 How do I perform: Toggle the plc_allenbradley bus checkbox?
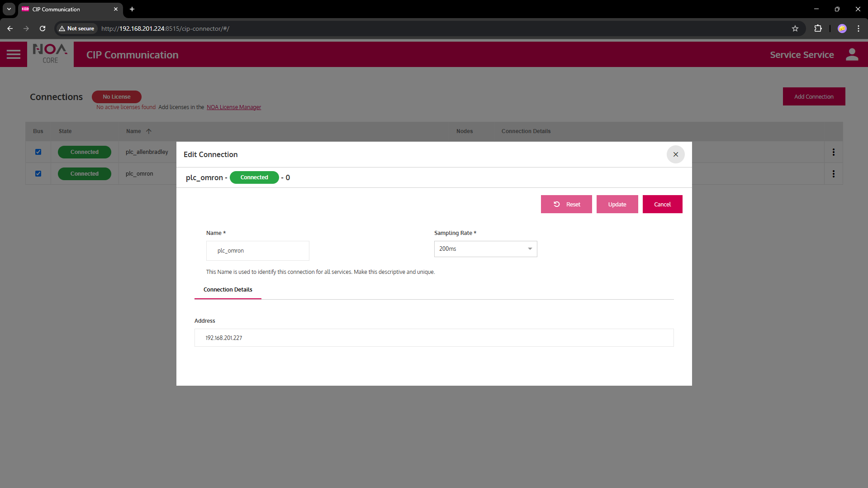pos(38,152)
